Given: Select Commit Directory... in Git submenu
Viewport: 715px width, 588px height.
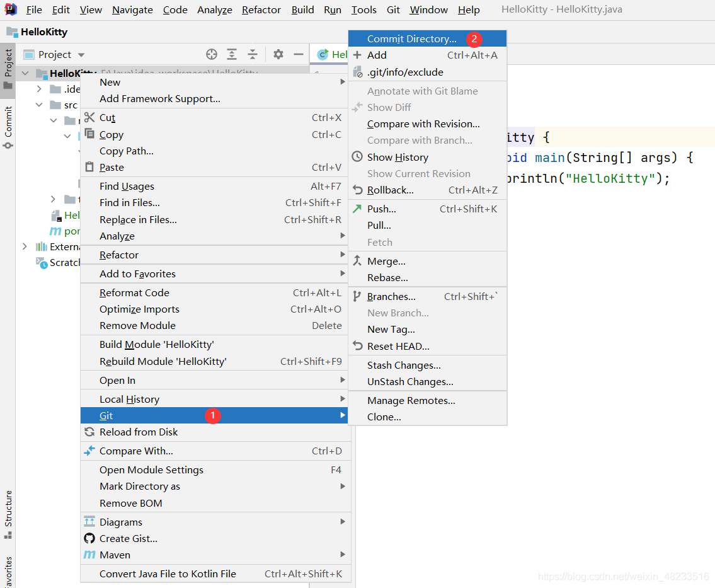Looking at the screenshot, I should click(427, 39).
